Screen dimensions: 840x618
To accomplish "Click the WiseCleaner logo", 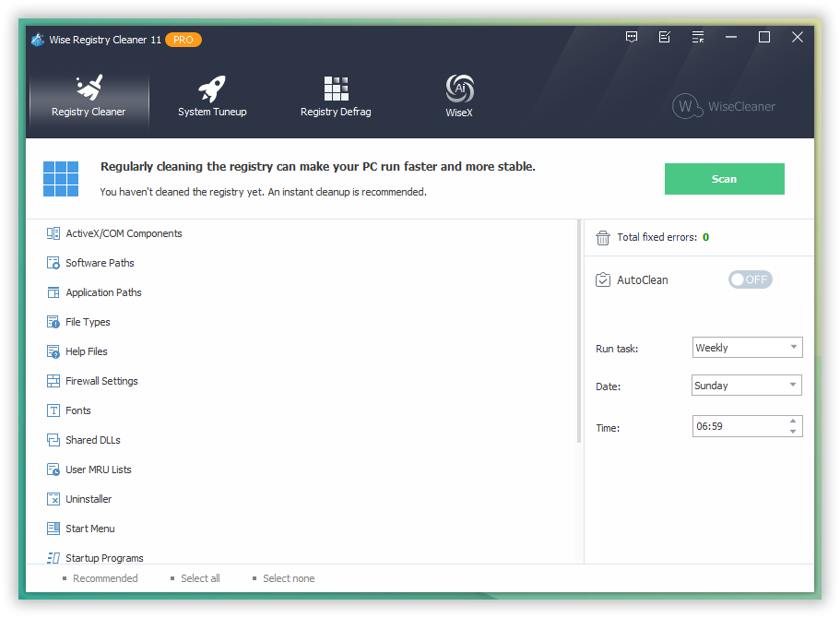I will [724, 106].
